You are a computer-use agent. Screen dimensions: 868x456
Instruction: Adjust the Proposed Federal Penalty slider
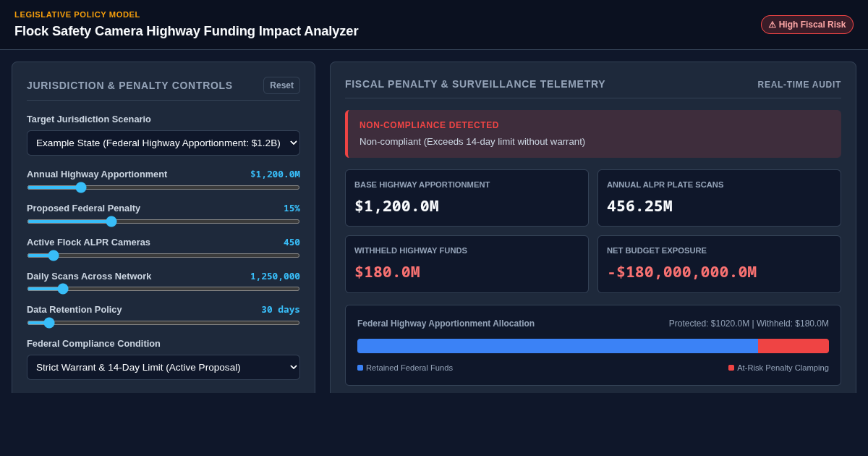(163, 221)
